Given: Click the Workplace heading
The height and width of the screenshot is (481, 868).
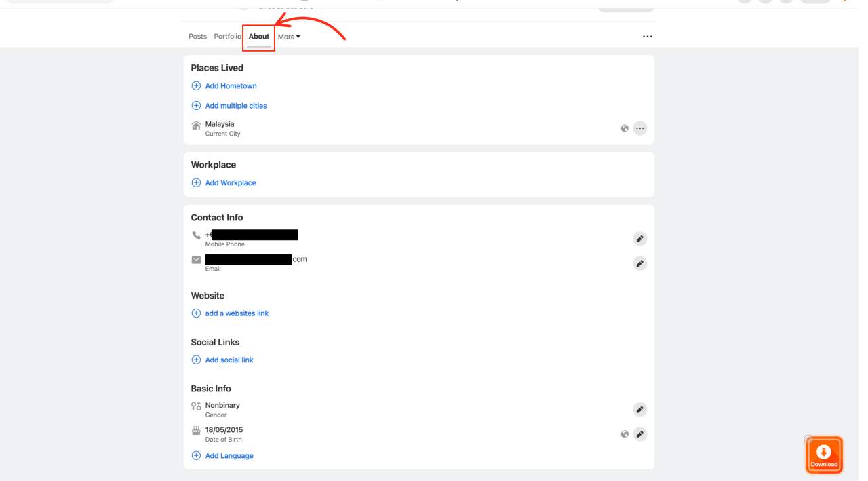Looking at the screenshot, I should click(214, 165).
